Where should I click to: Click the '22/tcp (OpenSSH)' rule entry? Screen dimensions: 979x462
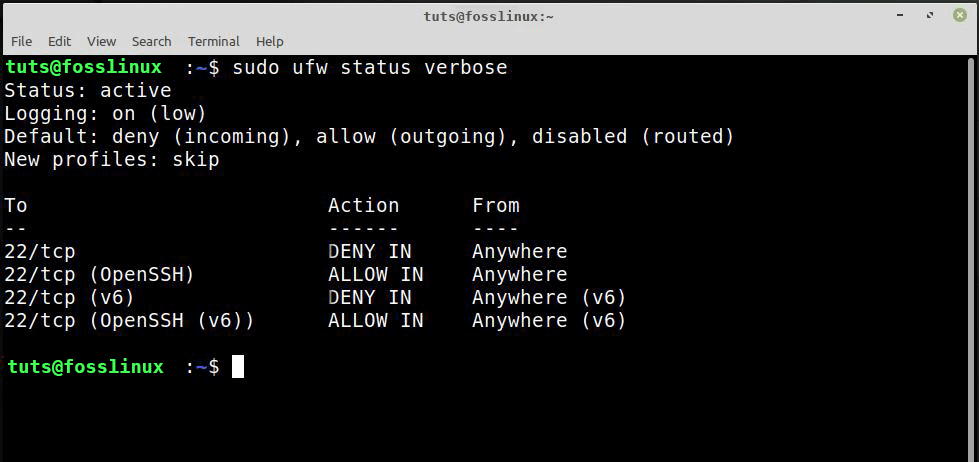tap(99, 274)
